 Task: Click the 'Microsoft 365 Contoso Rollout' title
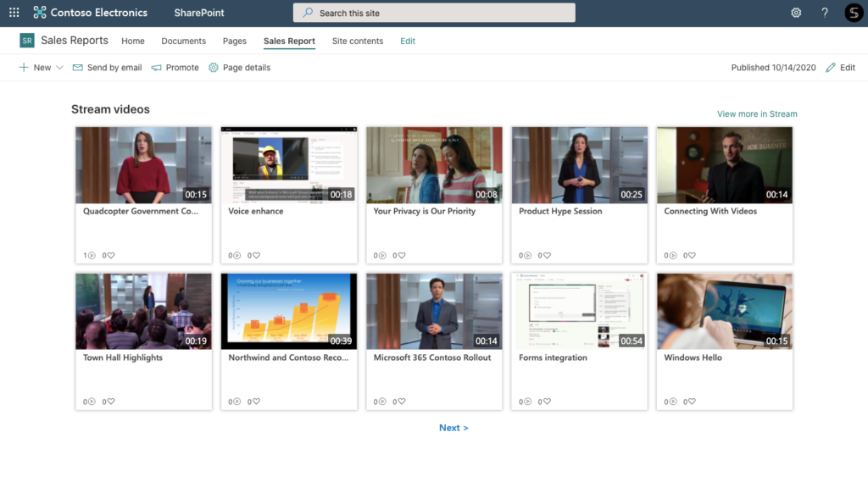pos(432,357)
